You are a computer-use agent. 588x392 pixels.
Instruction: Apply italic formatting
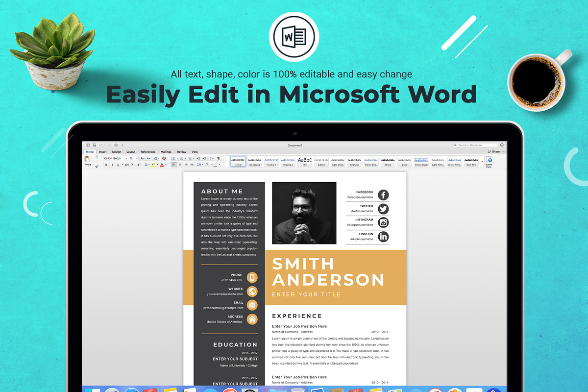point(112,165)
